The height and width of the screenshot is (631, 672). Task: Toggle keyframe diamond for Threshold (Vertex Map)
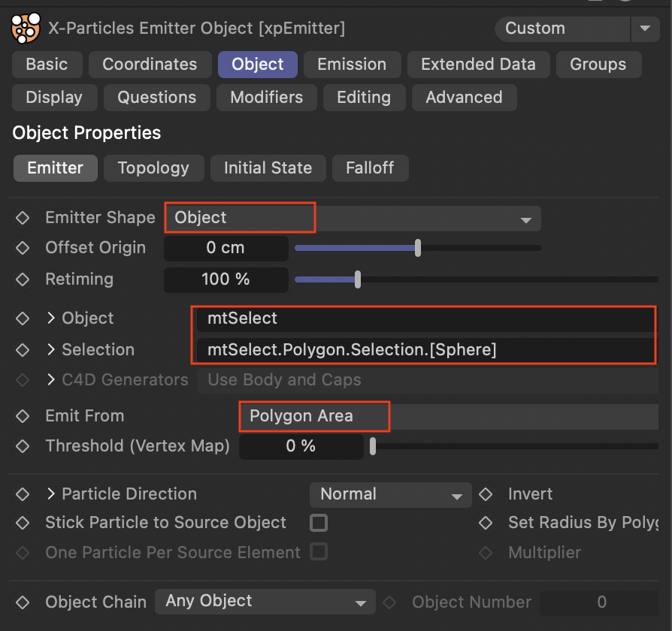click(23, 446)
